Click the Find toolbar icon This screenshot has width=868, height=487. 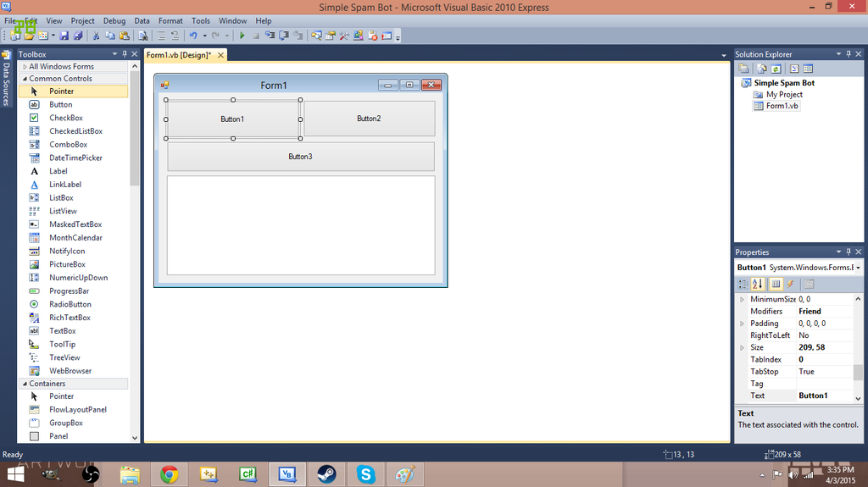142,36
